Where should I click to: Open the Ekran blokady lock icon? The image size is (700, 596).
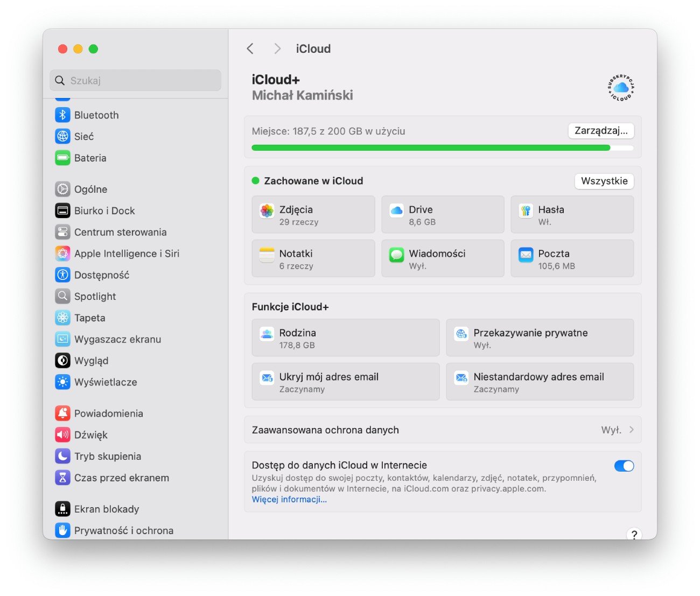[x=62, y=509]
